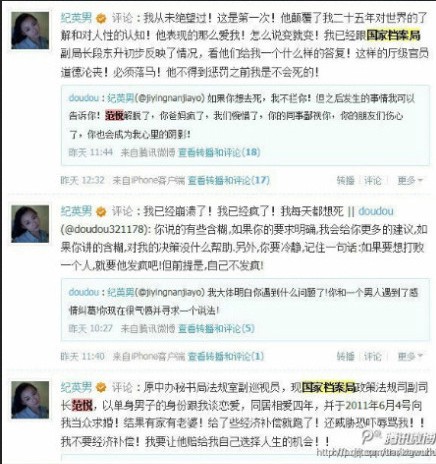Open 查看转播和评论(17) link
436x464 pixels.
pyautogui.click(x=229, y=181)
